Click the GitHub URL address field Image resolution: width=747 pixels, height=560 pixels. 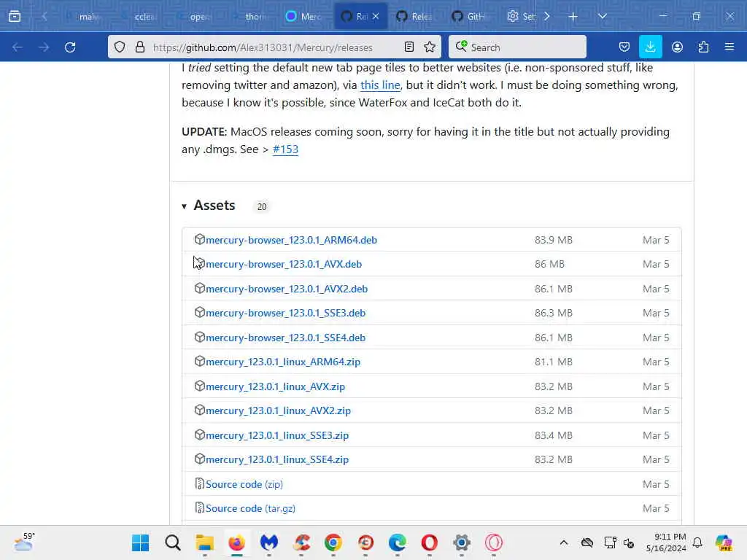tap(263, 47)
